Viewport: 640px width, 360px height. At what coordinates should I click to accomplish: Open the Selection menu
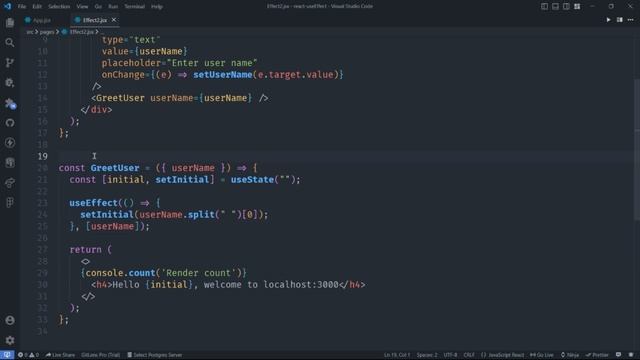[59, 7]
